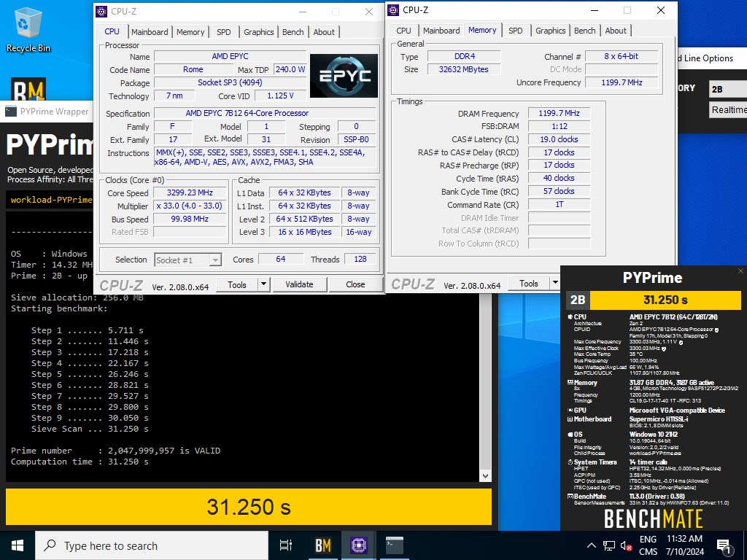Click Close button in left CPU-Z window
The image size is (747, 560).
[x=355, y=284]
